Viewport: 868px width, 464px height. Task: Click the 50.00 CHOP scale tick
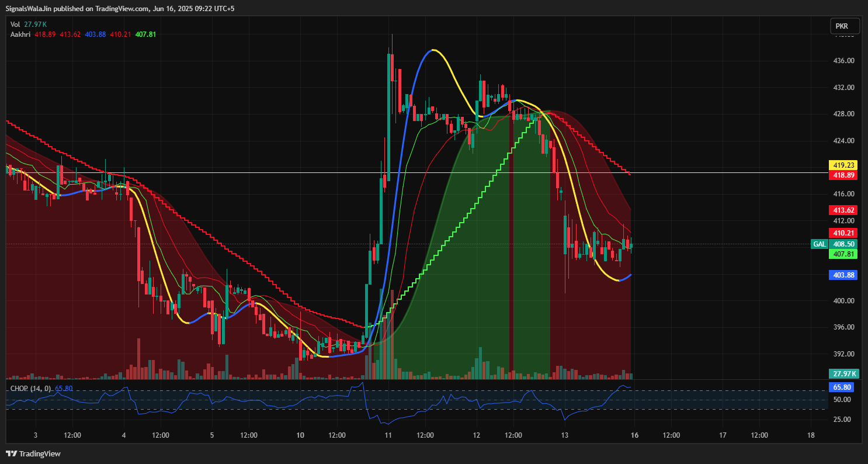[842, 400]
